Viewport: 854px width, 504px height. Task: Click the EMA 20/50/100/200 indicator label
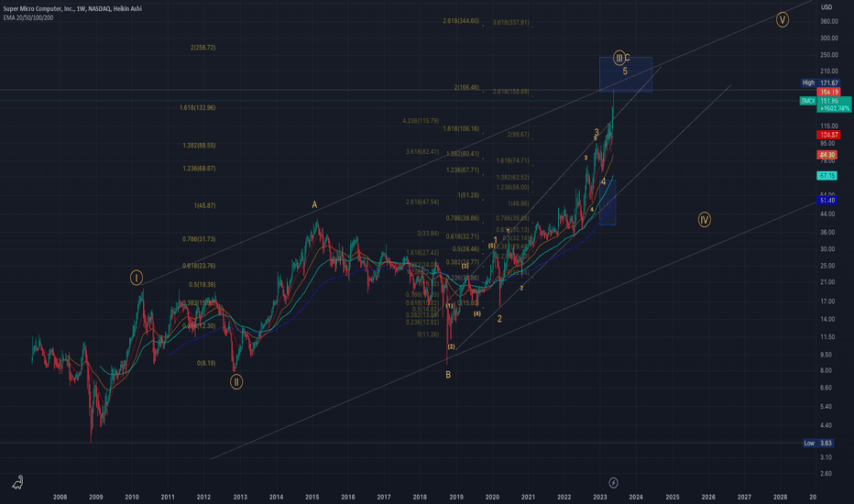pos(28,17)
